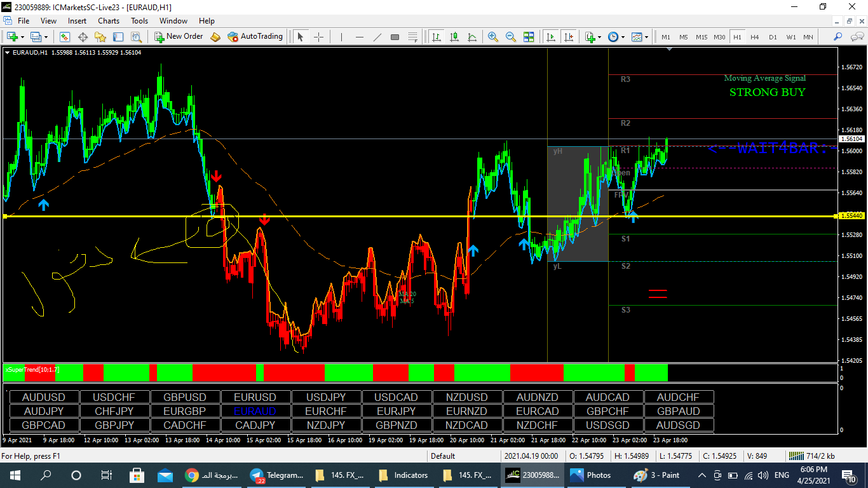
Task: Select the trendline drawing tool
Action: [x=377, y=37]
